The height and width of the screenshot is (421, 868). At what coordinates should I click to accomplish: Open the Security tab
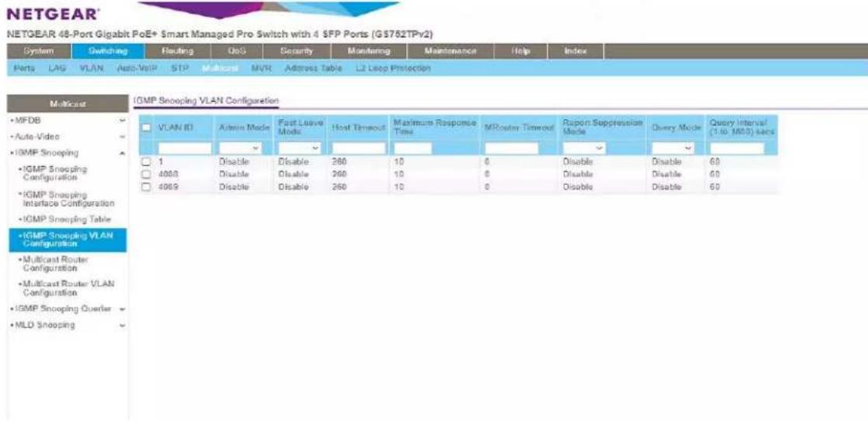(x=296, y=51)
